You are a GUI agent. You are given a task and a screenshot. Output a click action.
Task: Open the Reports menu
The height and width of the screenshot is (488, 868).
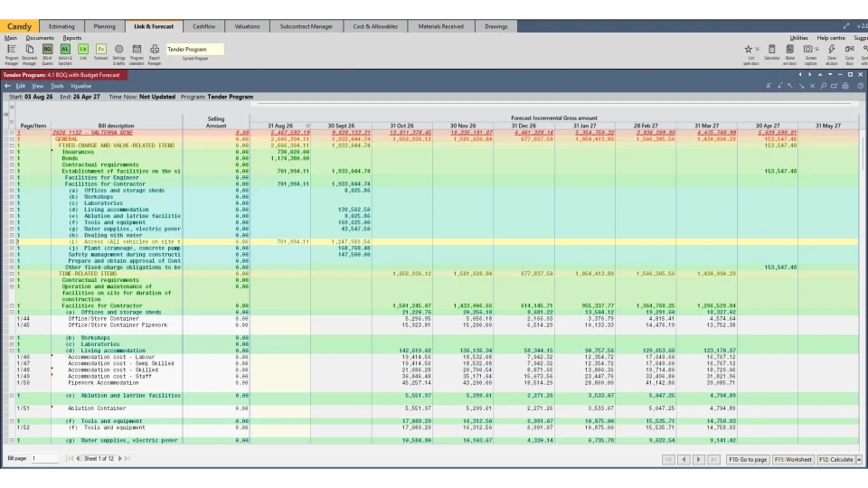(x=72, y=38)
